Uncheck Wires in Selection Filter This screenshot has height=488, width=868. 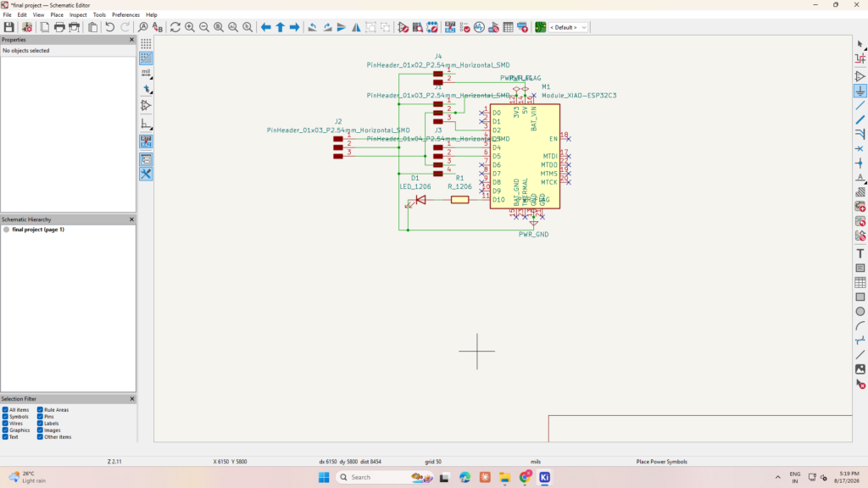point(5,424)
